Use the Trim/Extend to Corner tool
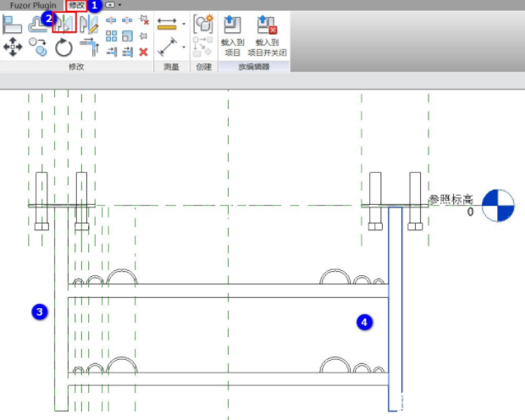 [x=89, y=48]
